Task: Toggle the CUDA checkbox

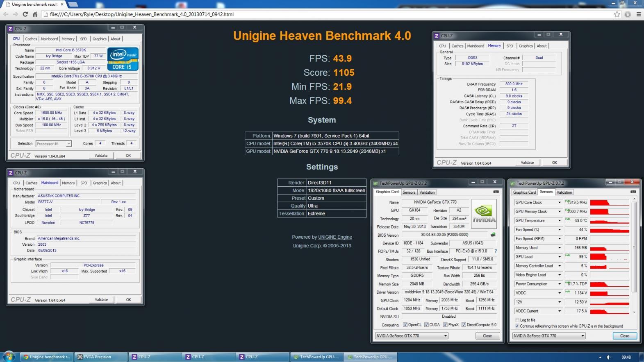Action: 426,325
